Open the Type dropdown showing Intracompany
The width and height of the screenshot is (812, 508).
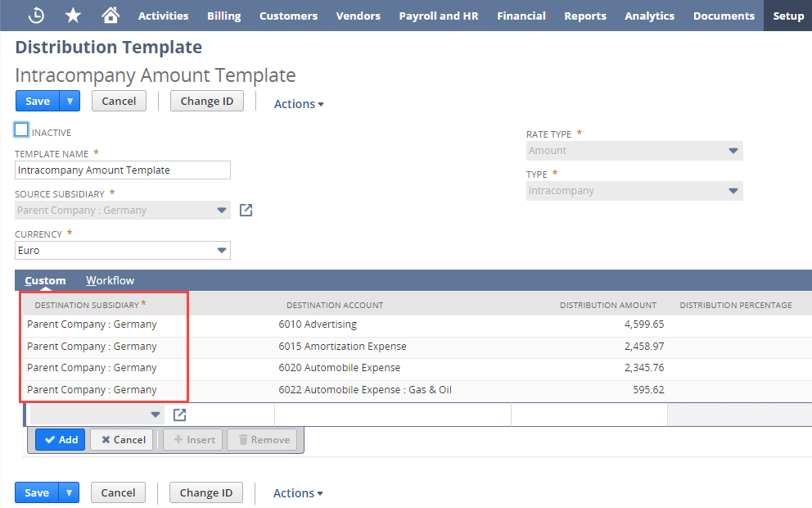click(x=634, y=191)
